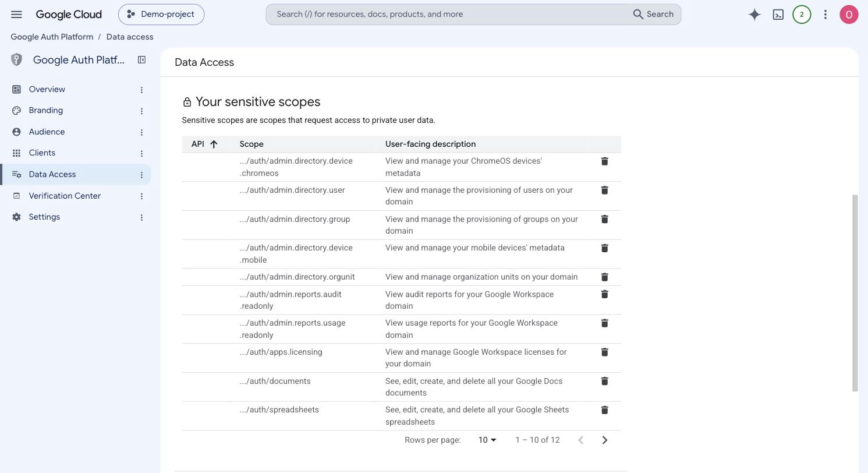
Task: Go to next page of scopes
Action: click(604, 440)
